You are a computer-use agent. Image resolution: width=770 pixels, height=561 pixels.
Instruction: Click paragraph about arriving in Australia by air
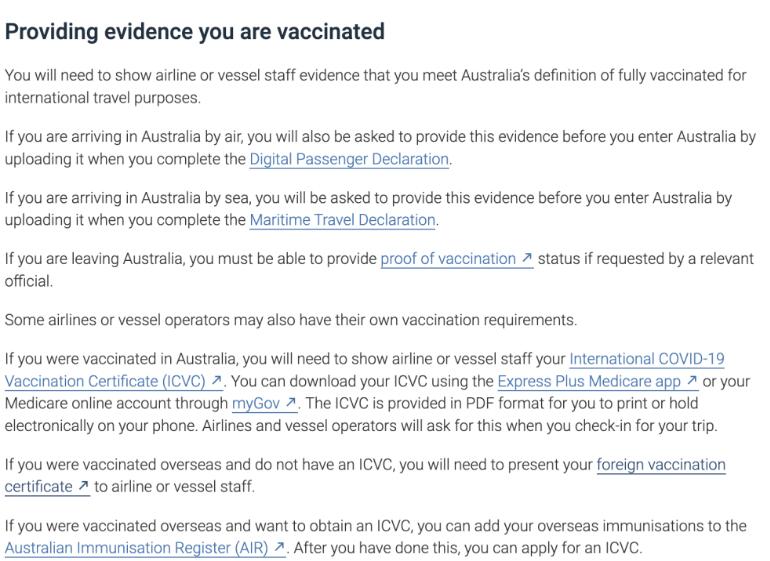(380, 138)
